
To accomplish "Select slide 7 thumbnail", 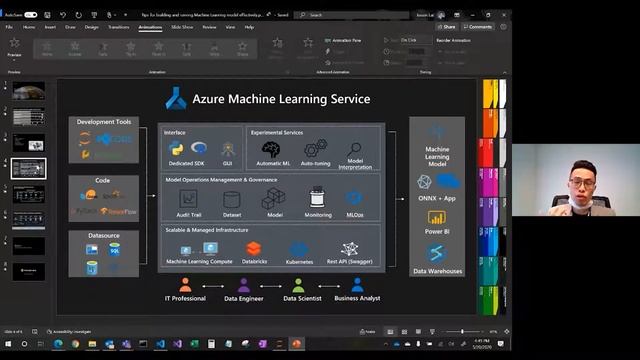I will pyautogui.click(x=29, y=246).
